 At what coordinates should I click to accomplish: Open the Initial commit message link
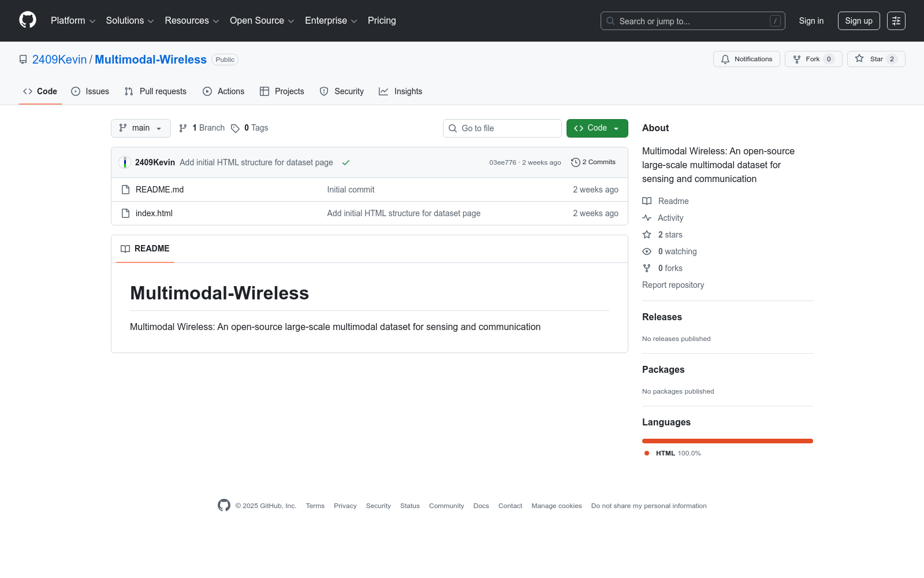click(351, 190)
